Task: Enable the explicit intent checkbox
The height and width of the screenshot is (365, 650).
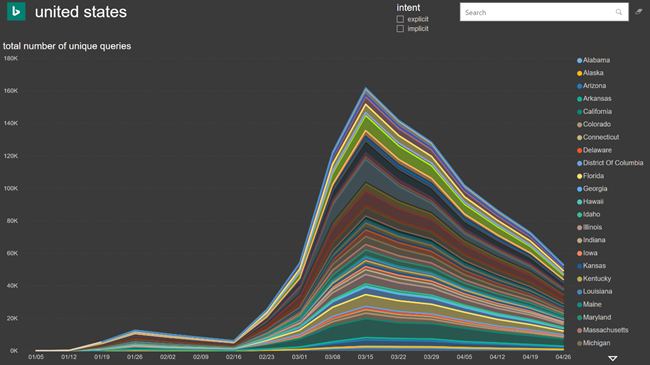Action: pyautogui.click(x=400, y=19)
